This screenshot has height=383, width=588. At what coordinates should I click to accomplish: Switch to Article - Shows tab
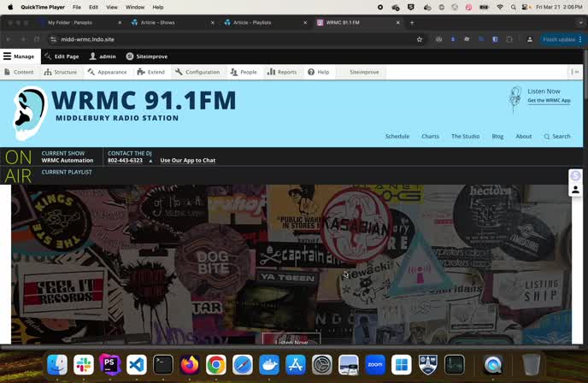(x=173, y=22)
